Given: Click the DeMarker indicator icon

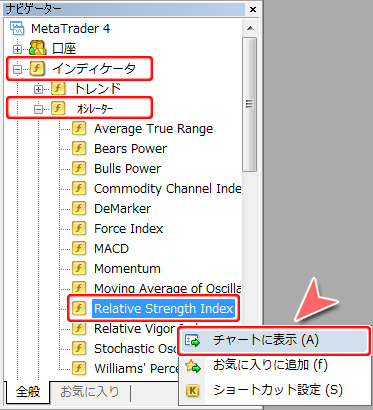Looking at the screenshot, I should tap(79, 208).
